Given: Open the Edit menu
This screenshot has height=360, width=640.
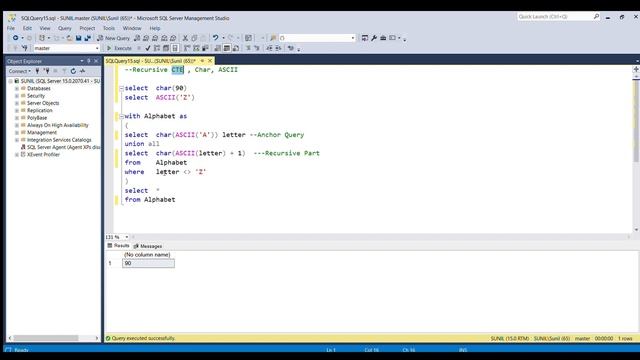Looking at the screenshot, I should (x=27, y=28).
